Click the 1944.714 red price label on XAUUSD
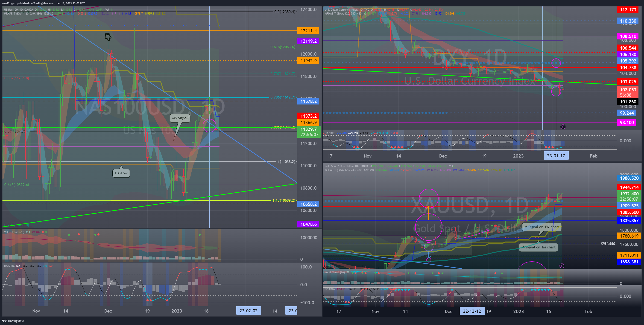This screenshot has height=325, width=644. point(629,187)
